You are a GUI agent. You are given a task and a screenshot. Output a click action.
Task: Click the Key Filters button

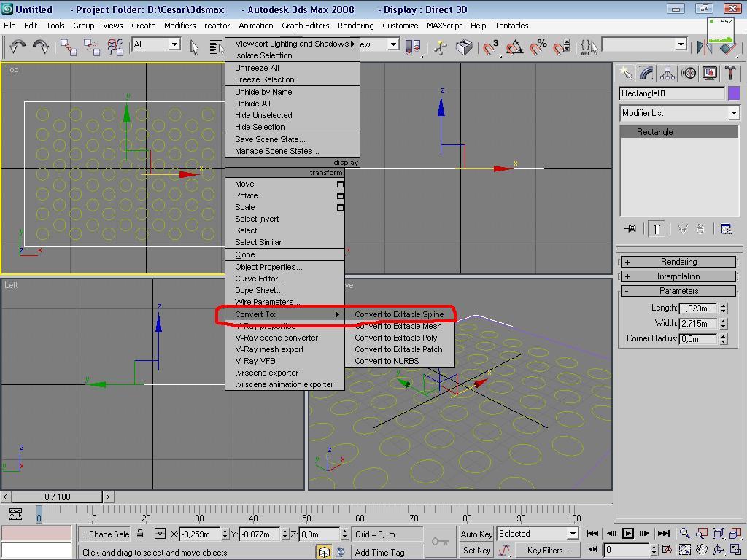548,550
